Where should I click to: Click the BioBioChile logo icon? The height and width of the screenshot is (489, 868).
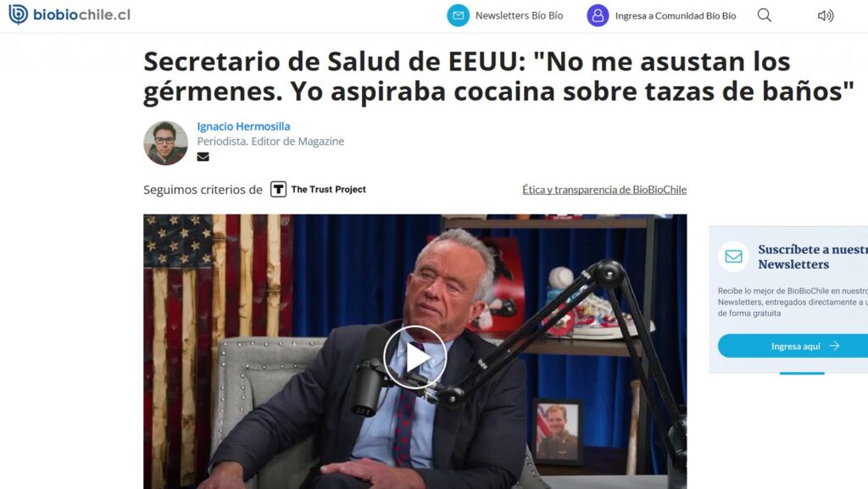pyautogui.click(x=19, y=14)
